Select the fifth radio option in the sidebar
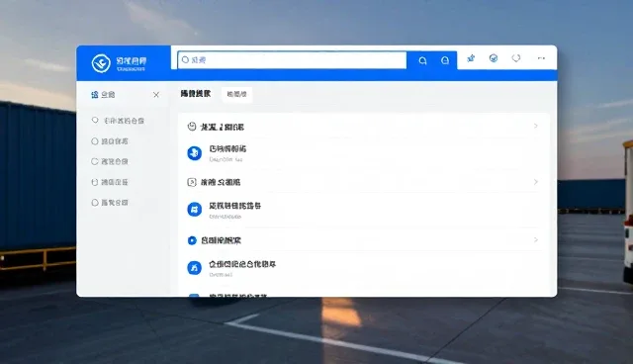Screen dimensions: 633x364 point(95,203)
